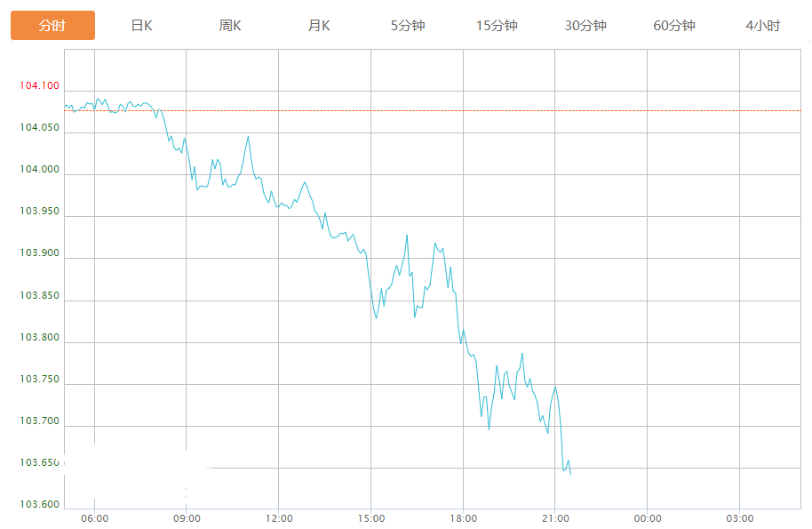The height and width of the screenshot is (529, 812).
Task: Click the 09:00 time axis label
Action: [187, 518]
